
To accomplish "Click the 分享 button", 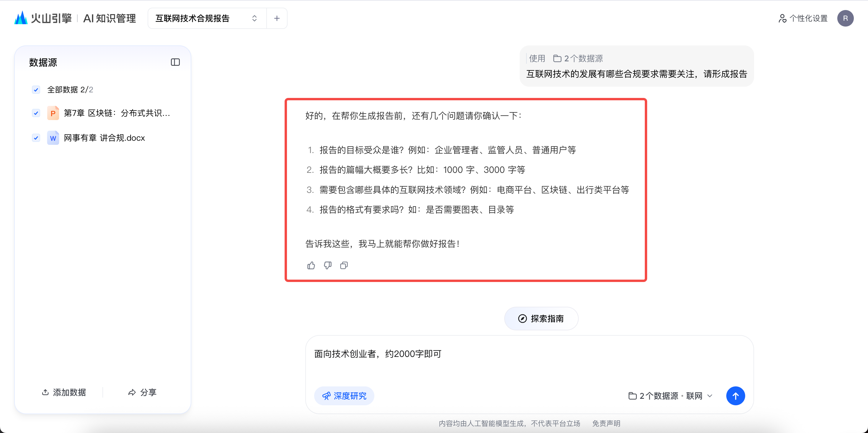I will [x=142, y=392].
